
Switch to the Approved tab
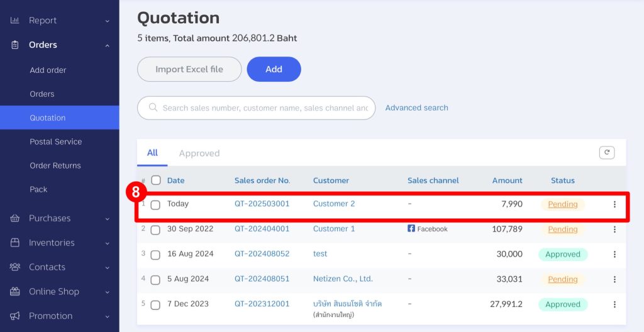199,153
